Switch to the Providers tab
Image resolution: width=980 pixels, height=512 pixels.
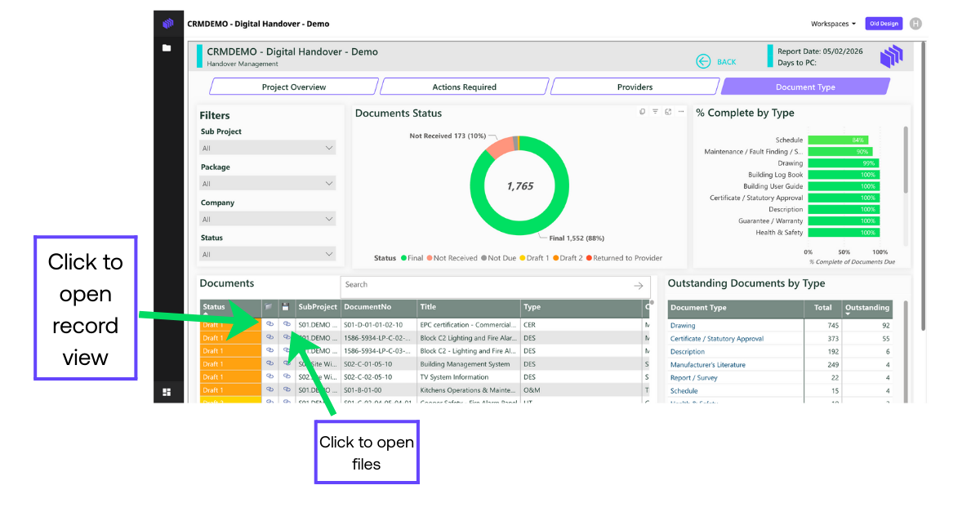pyautogui.click(x=635, y=86)
